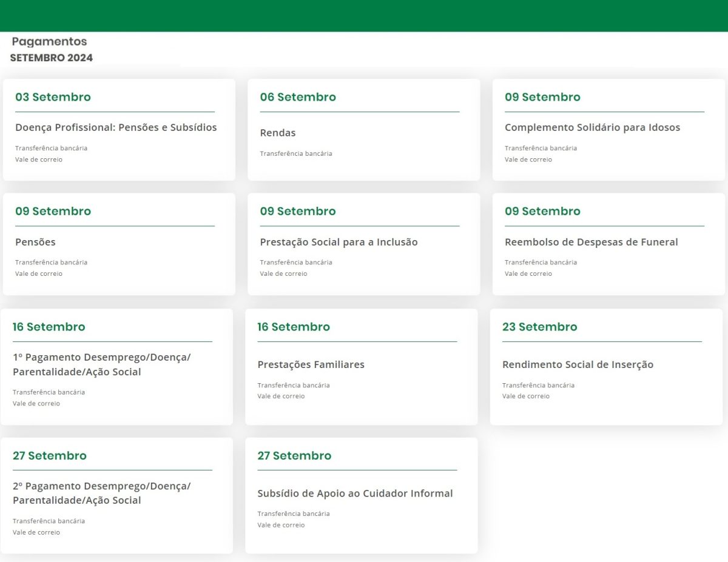Click "Vale de correio" under Complemento Solidário para Idosos
The width and height of the screenshot is (728, 562).
(528, 159)
